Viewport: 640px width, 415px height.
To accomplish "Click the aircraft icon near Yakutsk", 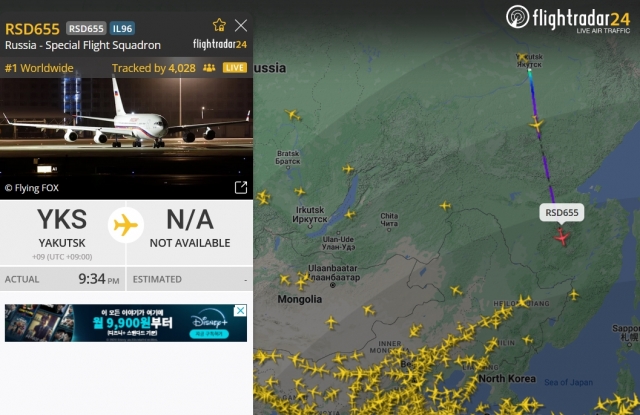I will (x=522, y=57).
